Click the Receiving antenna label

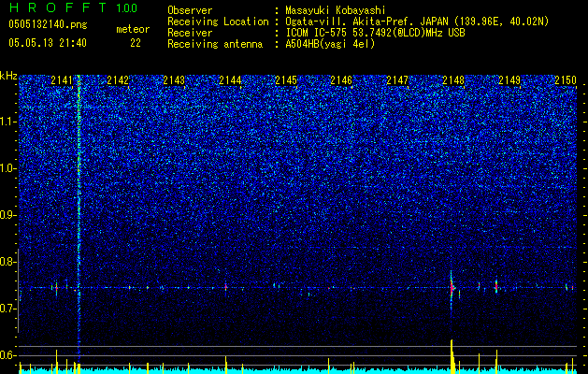point(215,44)
